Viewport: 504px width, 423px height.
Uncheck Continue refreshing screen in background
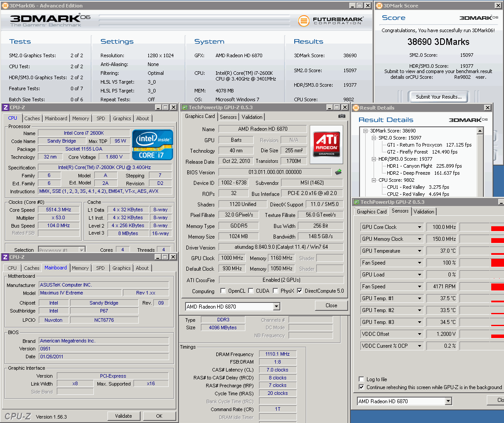tap(361, 387)
